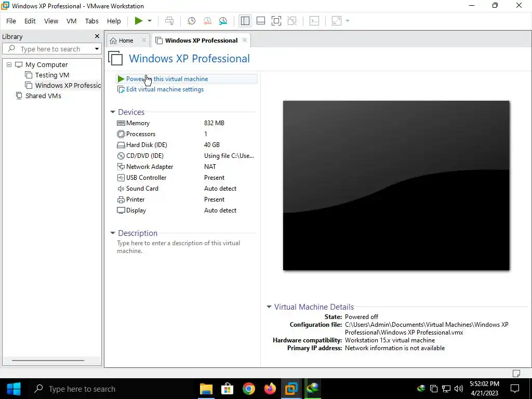Image resolution: width=532 pixels, height=399 pixels.
Task: Open Microsoft Store from the taskbar
Action: (x=228, y=389)
